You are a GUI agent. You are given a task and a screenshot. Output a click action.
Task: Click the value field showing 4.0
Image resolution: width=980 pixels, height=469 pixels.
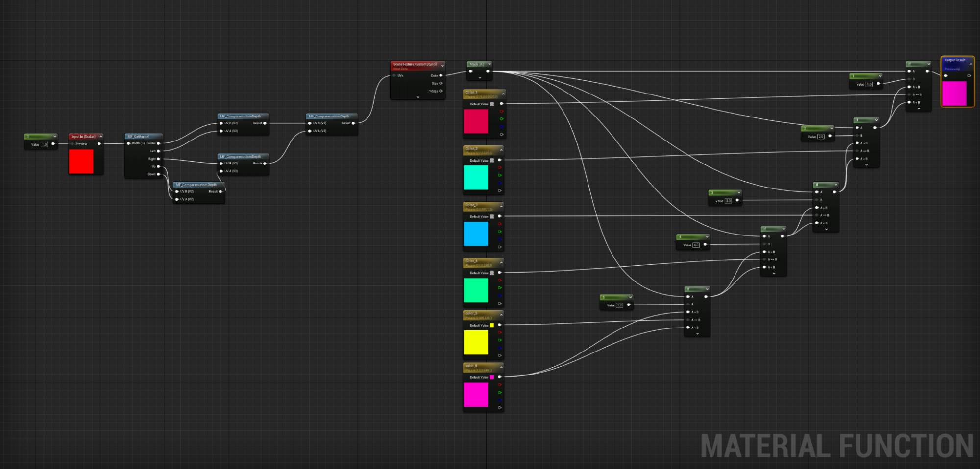[x=696, y=245]
